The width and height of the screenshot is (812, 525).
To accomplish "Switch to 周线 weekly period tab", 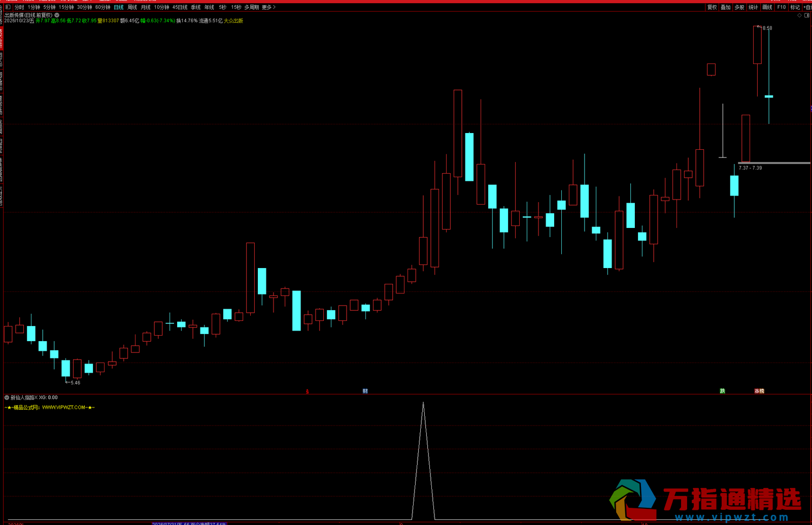I will tap(132, 7).
